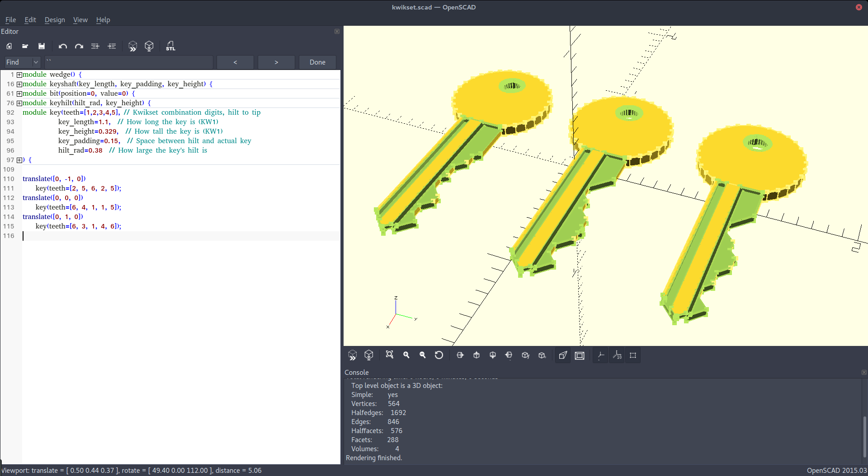
Task: Expand the module wedge() code fold
Action: coord(19,75)
